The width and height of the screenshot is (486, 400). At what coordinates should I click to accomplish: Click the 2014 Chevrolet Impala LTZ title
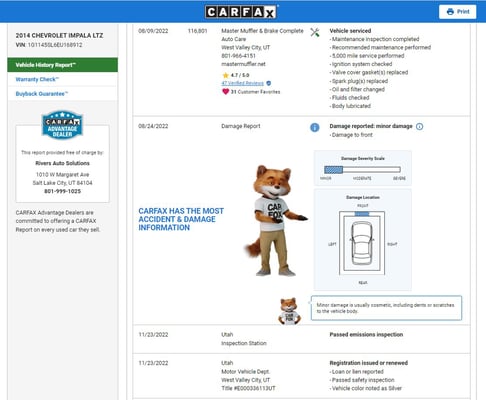tap(59, 35)
